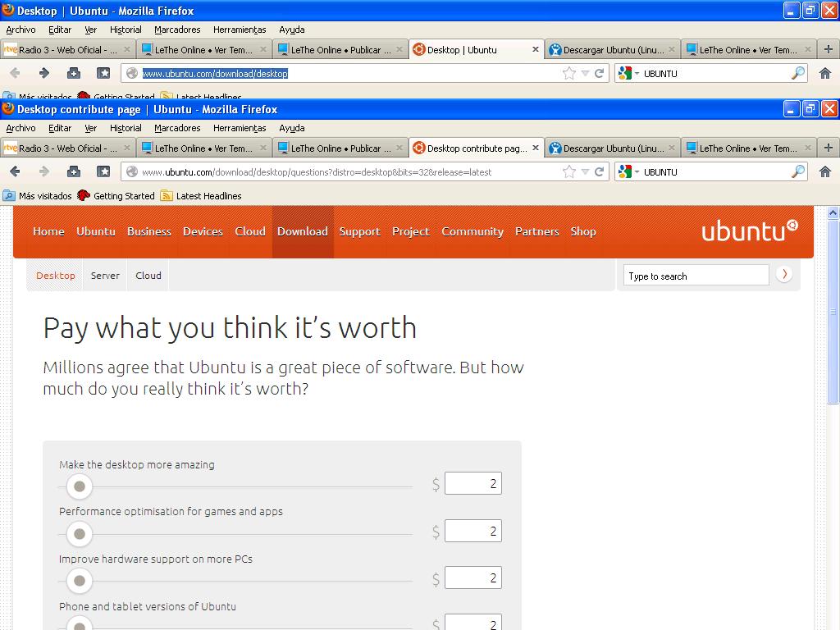Reload the page in Desktop | Ubuntu window

tap(600, 73)
